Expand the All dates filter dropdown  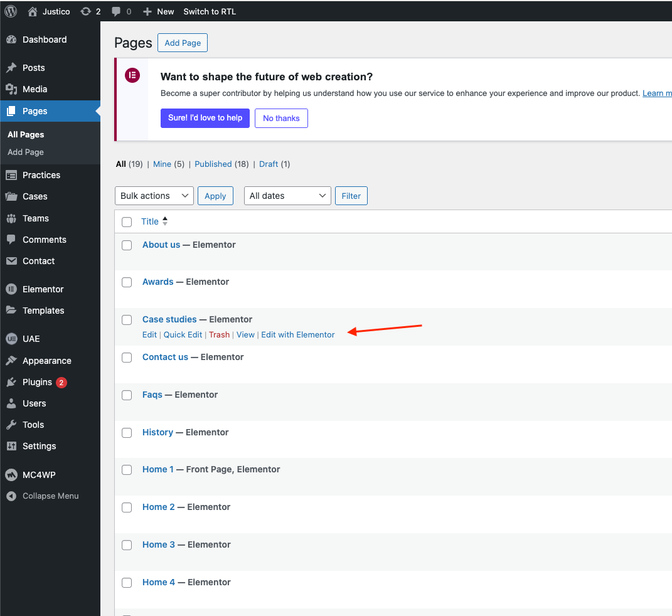[287, 196]
